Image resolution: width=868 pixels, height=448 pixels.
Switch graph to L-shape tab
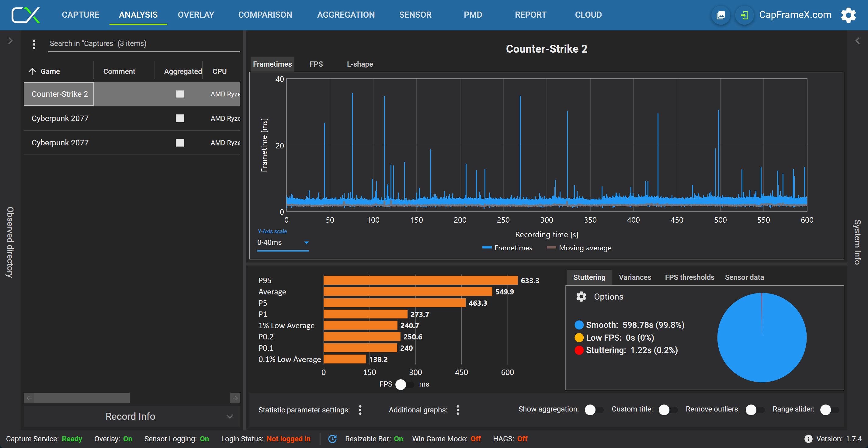360,64
